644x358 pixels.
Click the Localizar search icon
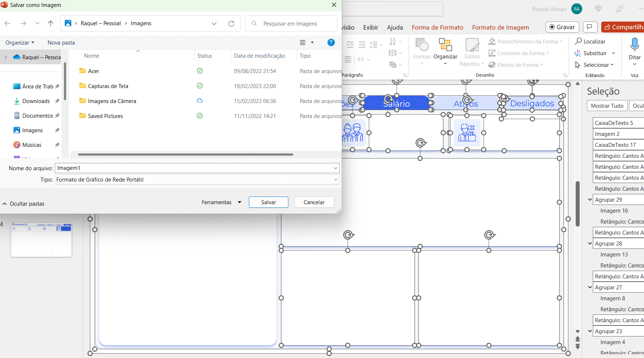pos(578,41)
